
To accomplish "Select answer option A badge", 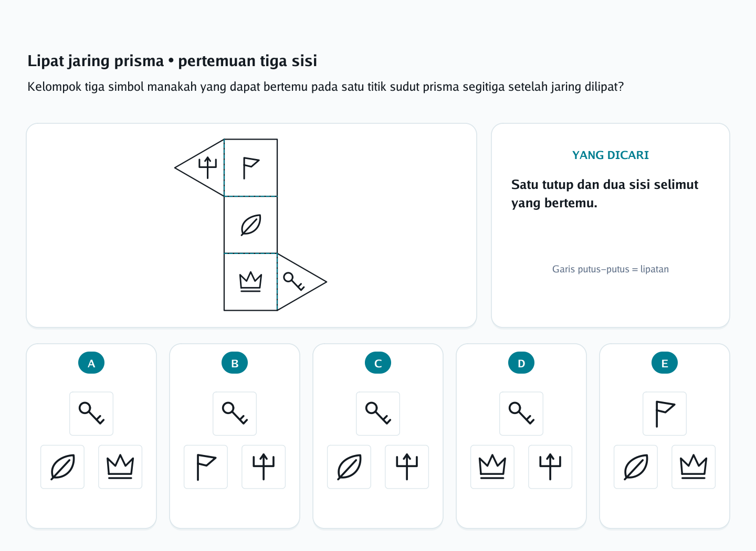I will pyautogui.click(x=91, y=363).
